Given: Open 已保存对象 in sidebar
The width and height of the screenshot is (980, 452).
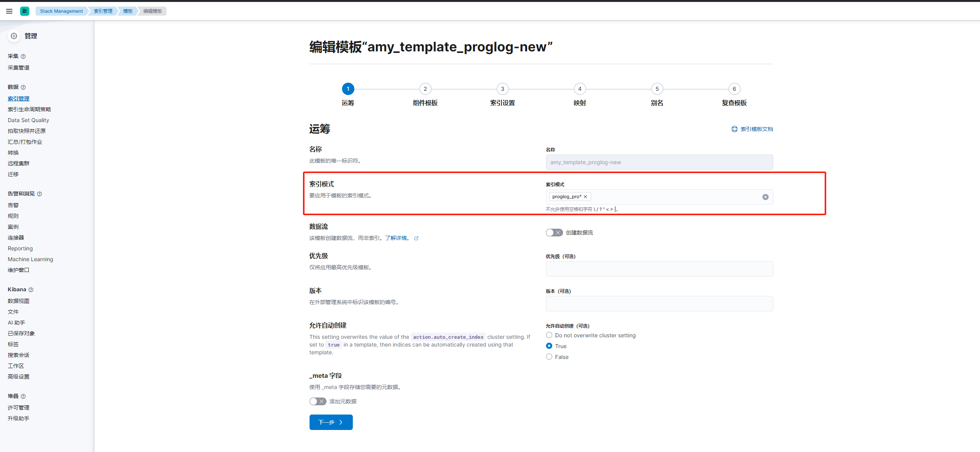Looking at the screenshot, I should [21, 333].
